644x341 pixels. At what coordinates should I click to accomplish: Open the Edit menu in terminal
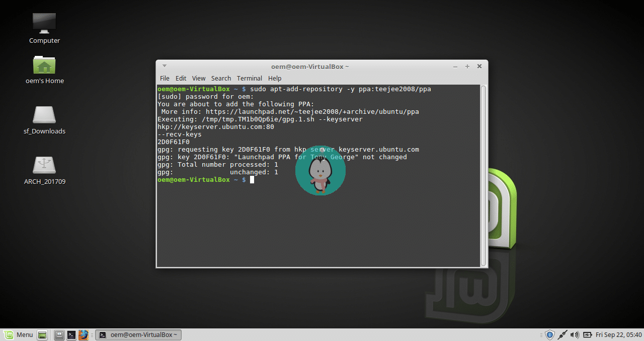coord(181,79)
